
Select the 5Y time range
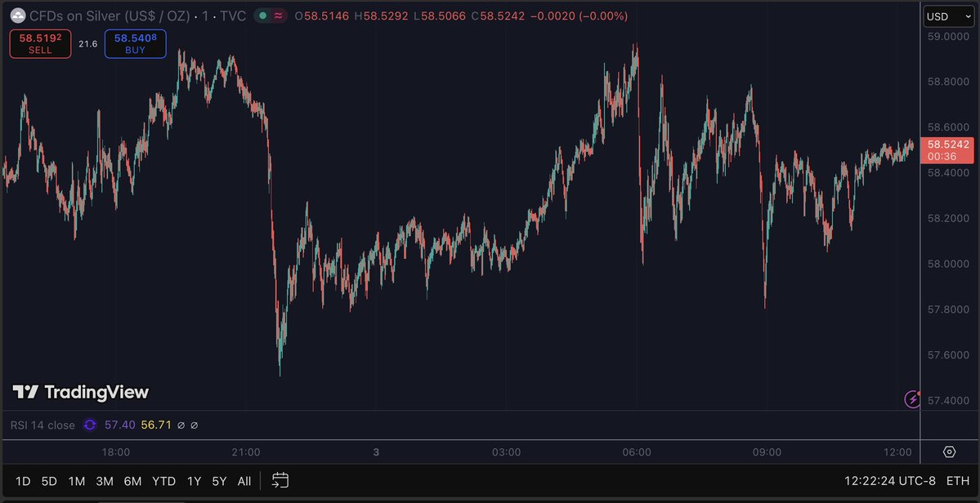point(219,481)
